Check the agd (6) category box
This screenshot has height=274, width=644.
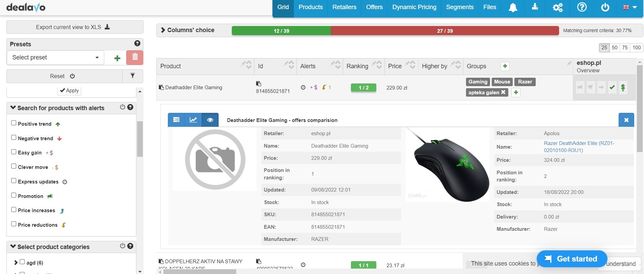[x=22, y=262]
